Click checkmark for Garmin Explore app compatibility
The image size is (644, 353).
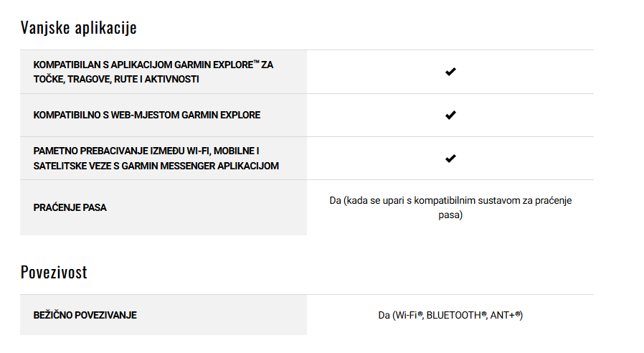click(x=450, y=72)
